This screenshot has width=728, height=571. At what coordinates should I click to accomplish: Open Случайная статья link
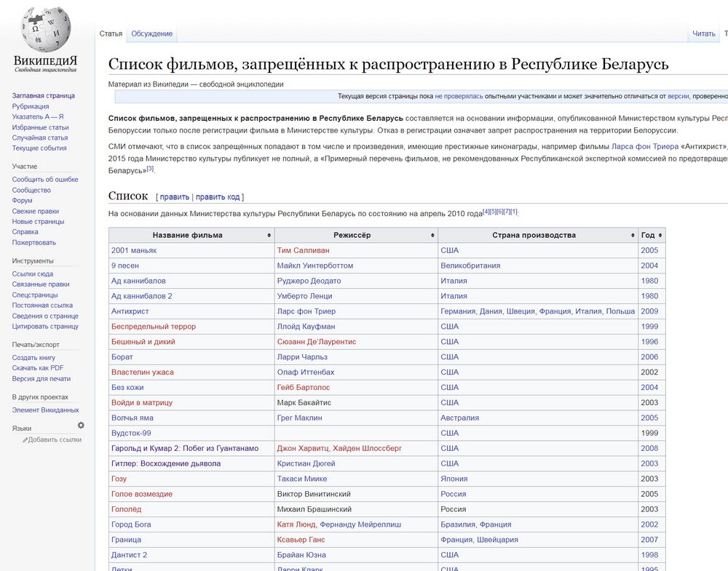pos(40,137)
